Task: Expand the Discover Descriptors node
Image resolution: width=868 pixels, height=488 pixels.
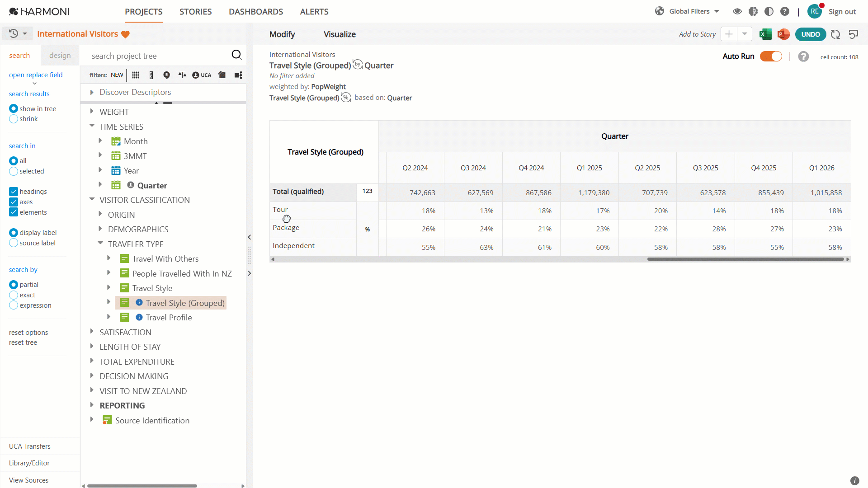Action: pyautogui.click(x=92, y=92)
